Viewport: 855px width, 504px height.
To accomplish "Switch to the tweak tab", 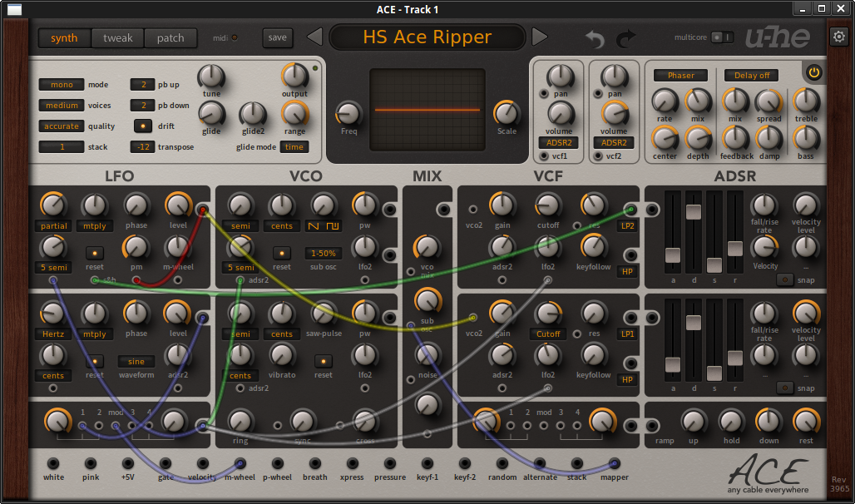I will (118, 37).
